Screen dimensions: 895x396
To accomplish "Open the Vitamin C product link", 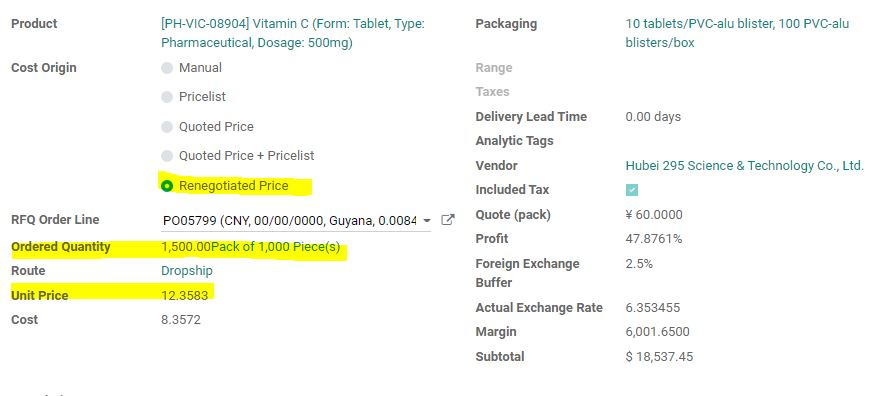I will (x=293, y=33).
